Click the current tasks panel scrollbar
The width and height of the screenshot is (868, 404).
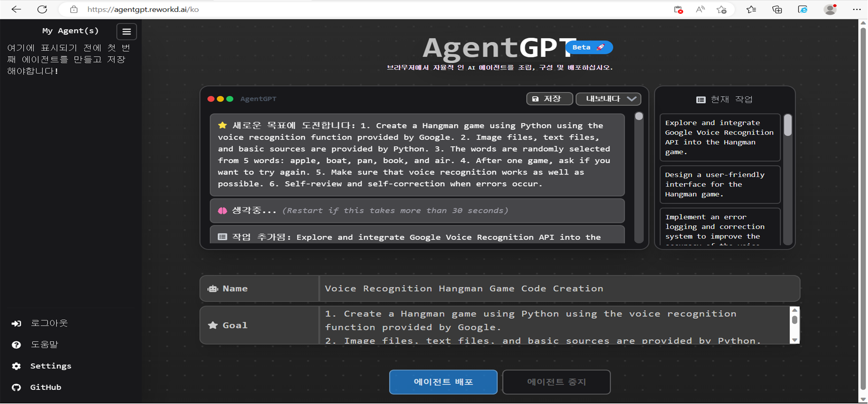click(x=788, y=125)
